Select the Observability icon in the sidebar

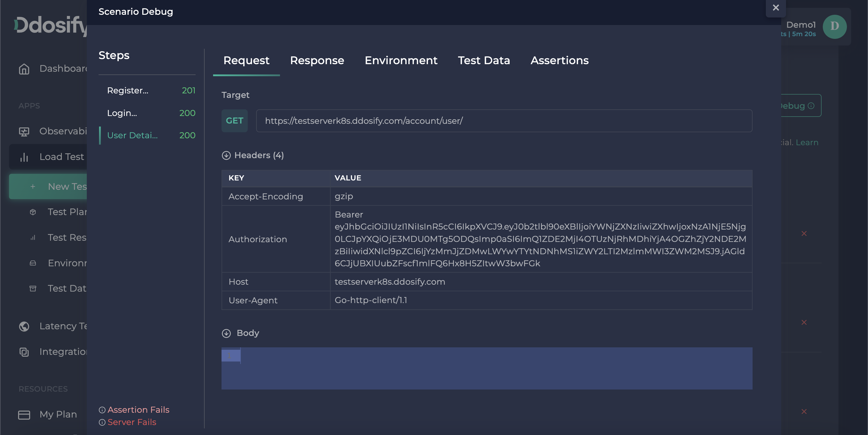24,131
